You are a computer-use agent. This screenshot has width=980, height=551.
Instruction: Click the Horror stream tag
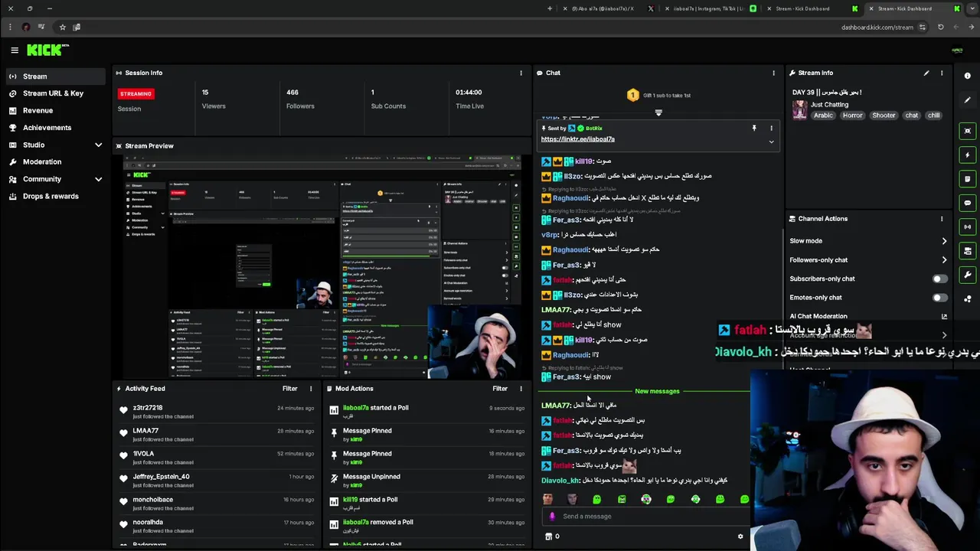click(852, 116)
